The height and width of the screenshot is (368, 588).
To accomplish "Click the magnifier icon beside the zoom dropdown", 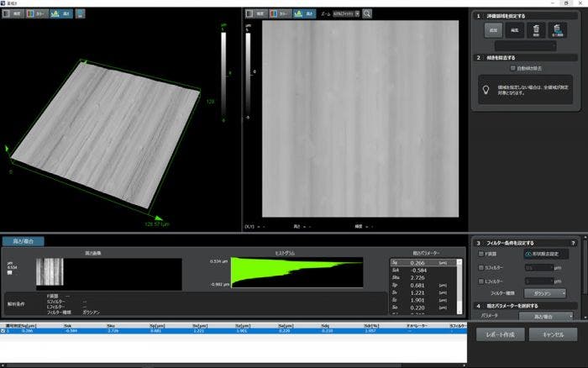I will (368, 13).
